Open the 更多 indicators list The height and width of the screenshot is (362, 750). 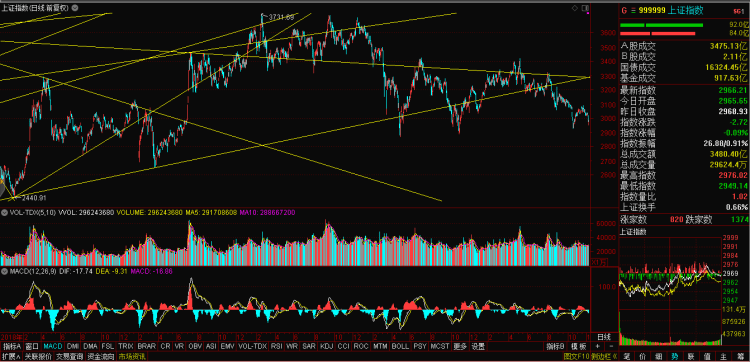[460, 346]
